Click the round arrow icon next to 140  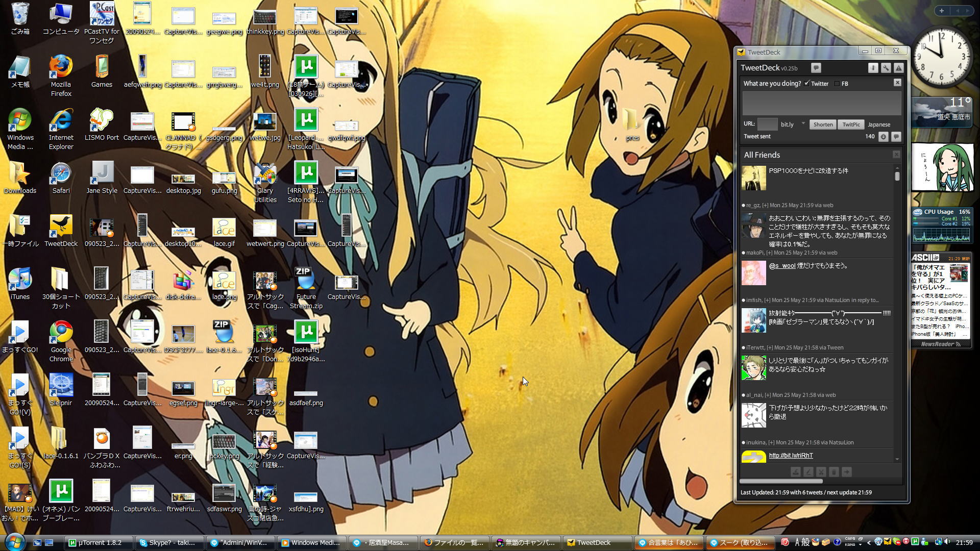click(x=883, y=137)
